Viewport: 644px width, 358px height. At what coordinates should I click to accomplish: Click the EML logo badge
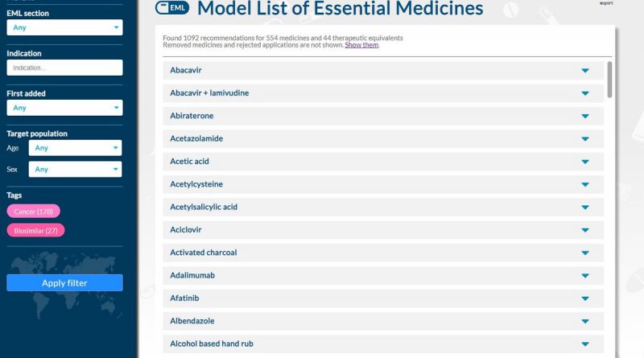(x=172, y=9)
